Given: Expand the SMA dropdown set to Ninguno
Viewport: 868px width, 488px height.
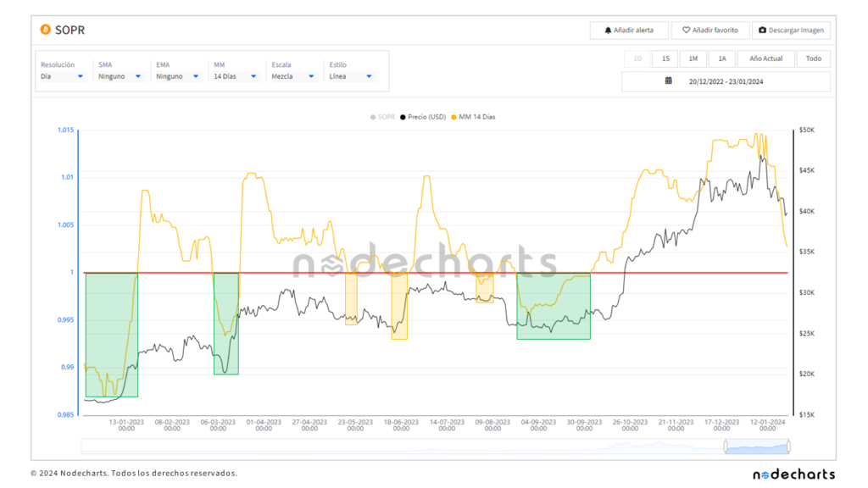Looking at the screenshot, I should [x=120, y=76].
